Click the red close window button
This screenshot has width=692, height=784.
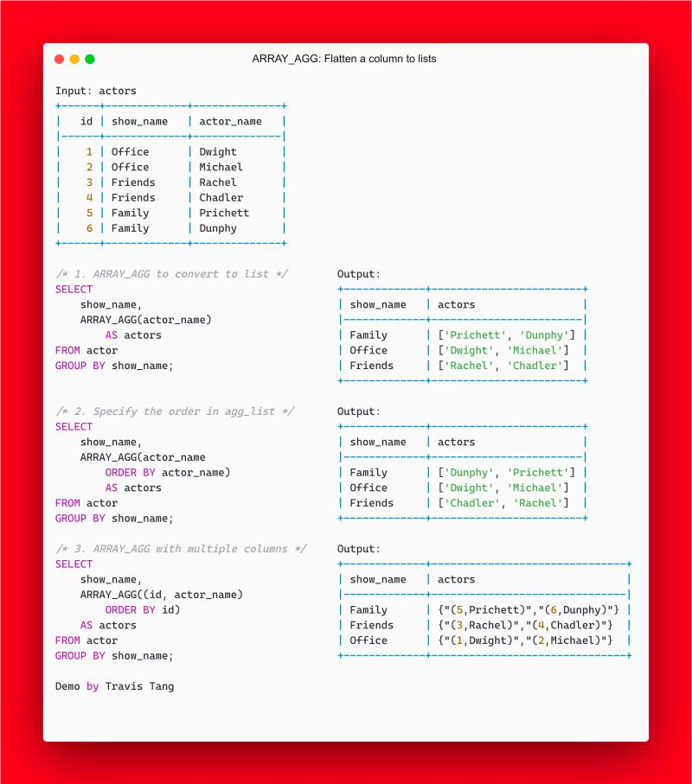(59, 59)
